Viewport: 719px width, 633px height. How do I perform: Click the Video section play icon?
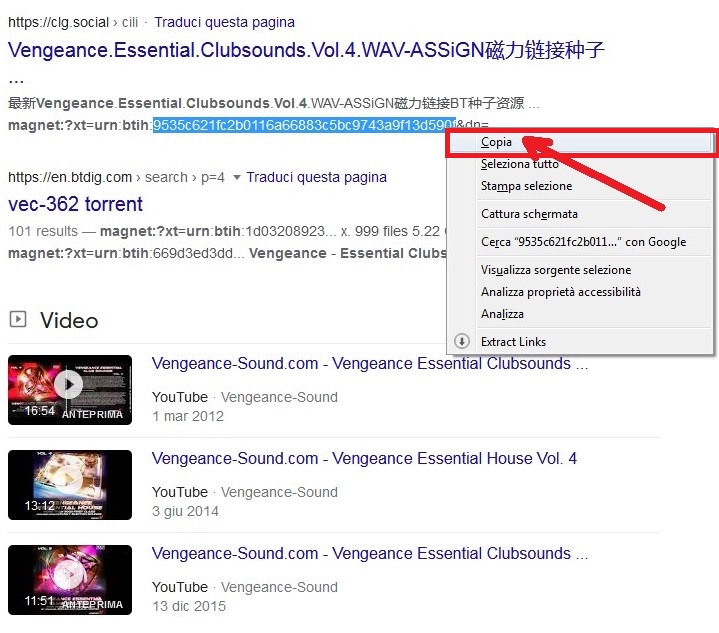18,319
